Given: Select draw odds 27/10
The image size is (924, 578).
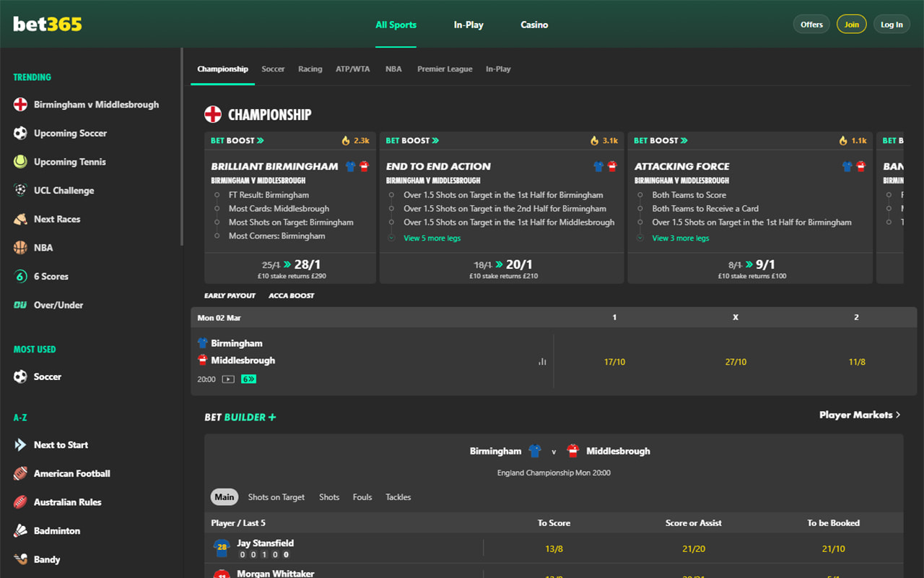Looking at the screenshot, I should pyautogui.click(x=736, y=362).
